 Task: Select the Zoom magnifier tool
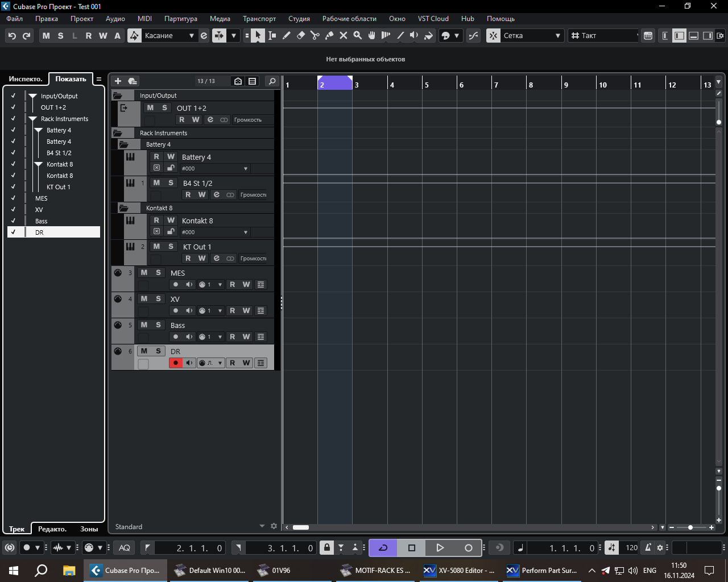[357, 36]
